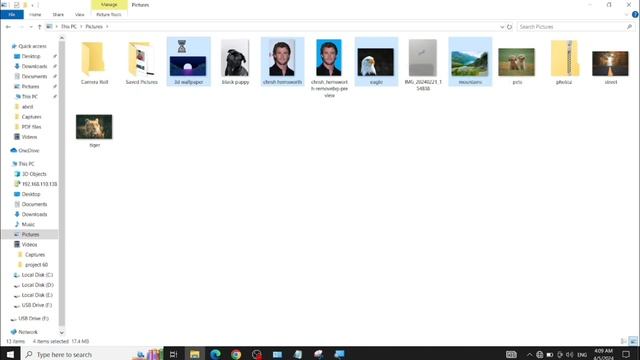
Task: Open Quick access in navigation pane
Action: (29, 46)
